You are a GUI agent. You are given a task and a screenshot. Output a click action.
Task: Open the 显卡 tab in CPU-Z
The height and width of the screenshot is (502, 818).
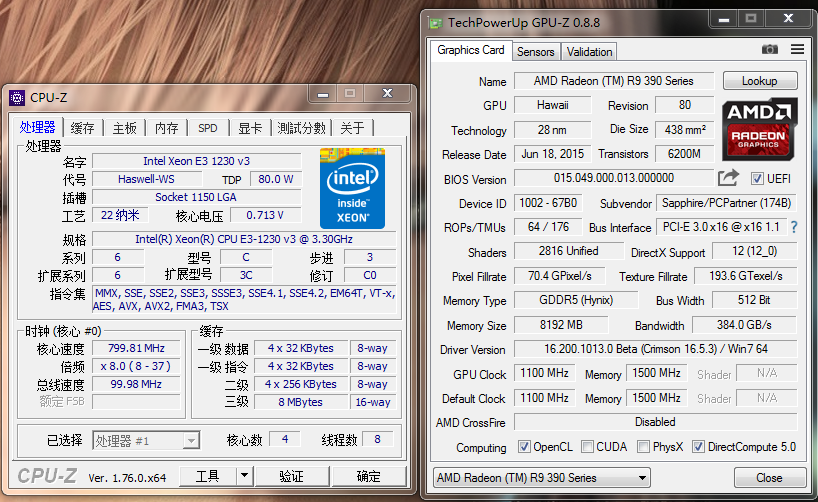click(250, 128)
